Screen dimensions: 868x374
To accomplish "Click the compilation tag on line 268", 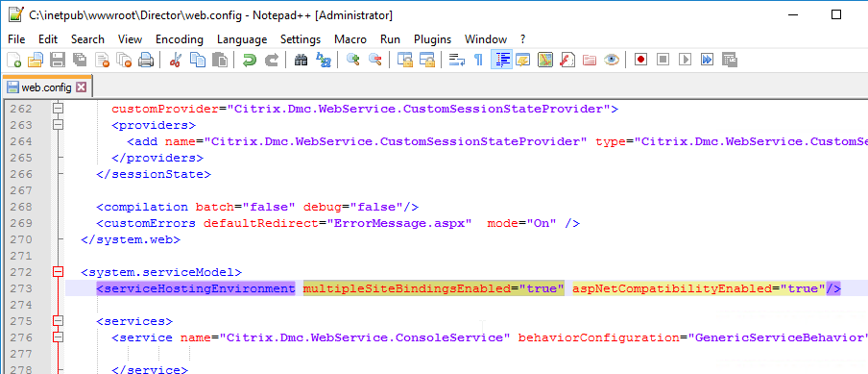I will click(x=142, y=207).
